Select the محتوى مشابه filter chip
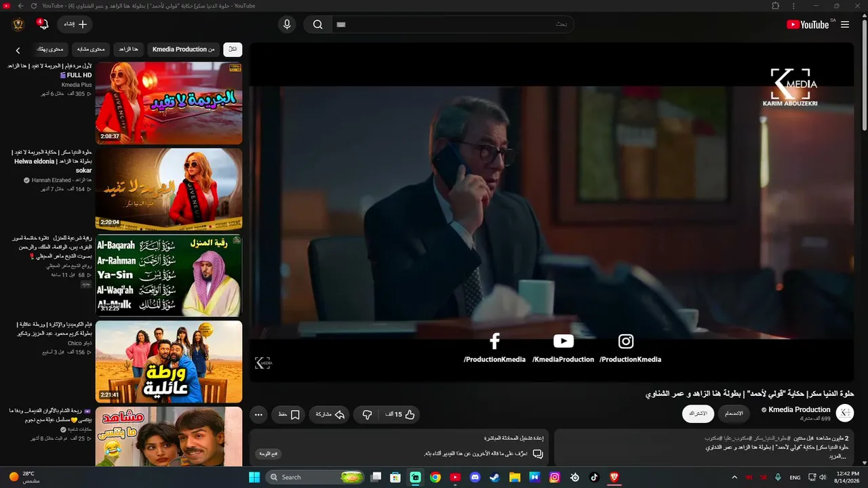The height and width of the screenshot is (488, 868). [x=91, y=49]
